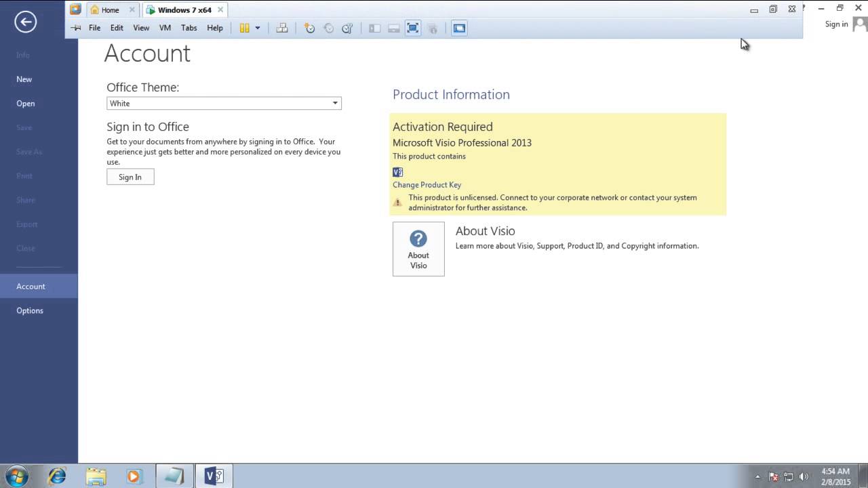Screen dimensions: 868x488
Task: Click the revert to snapshot icon
Action: [x=328, y=28]
